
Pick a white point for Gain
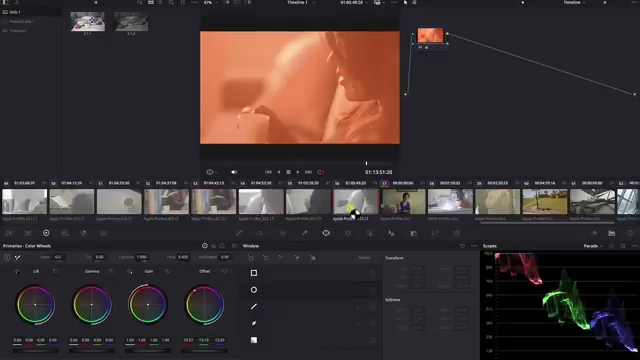(x=130, y=271)
